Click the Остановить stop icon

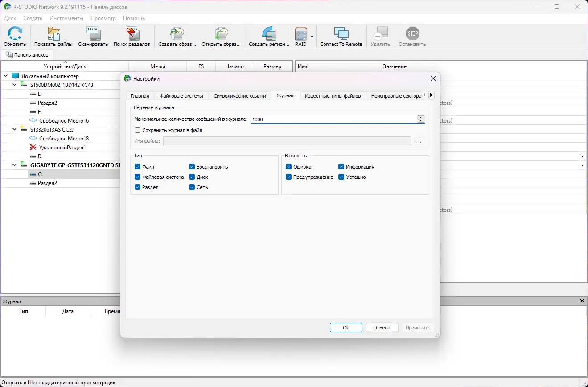pos(412,34)
